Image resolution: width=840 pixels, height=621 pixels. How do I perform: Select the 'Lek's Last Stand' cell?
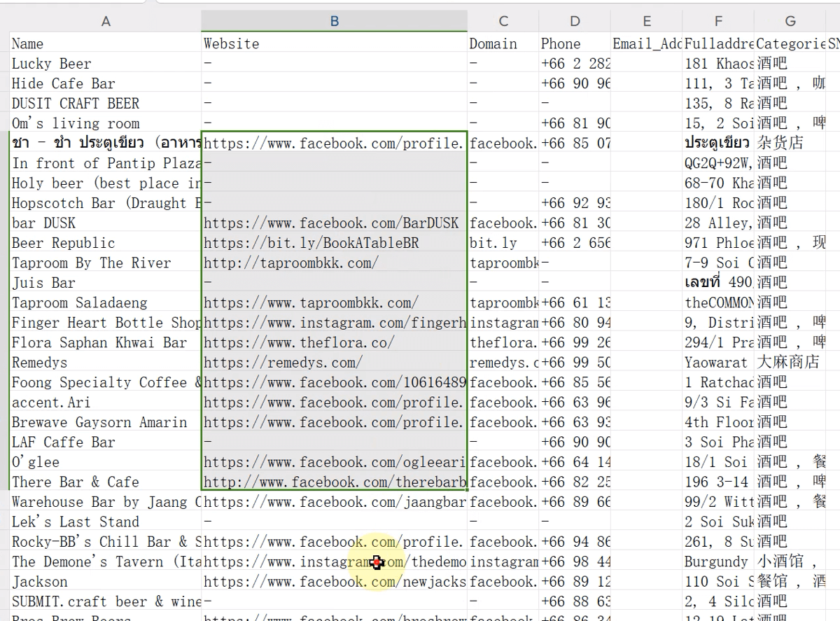[106, 522]
